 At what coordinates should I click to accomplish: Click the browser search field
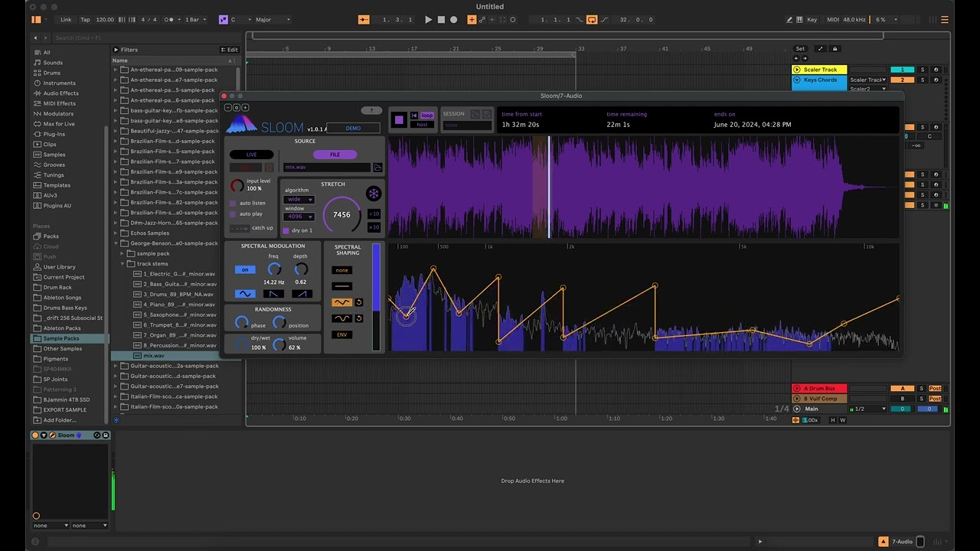(x=145, y=37)
